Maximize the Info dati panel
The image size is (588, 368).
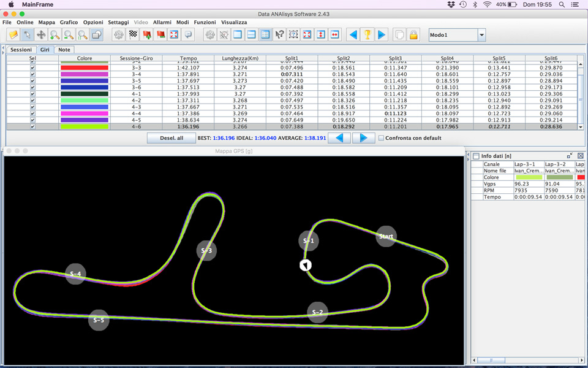click(x=570, y=155)
